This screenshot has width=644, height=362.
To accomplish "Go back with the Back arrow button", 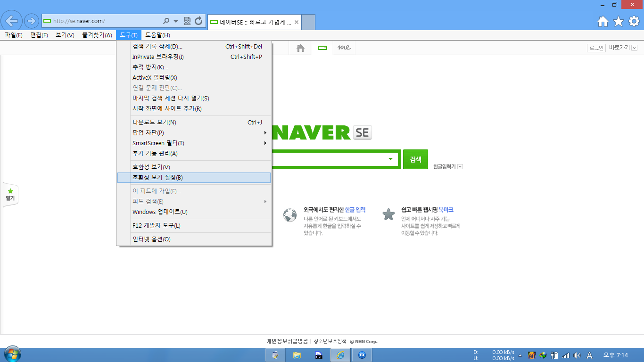I will (x=12, y=21).
